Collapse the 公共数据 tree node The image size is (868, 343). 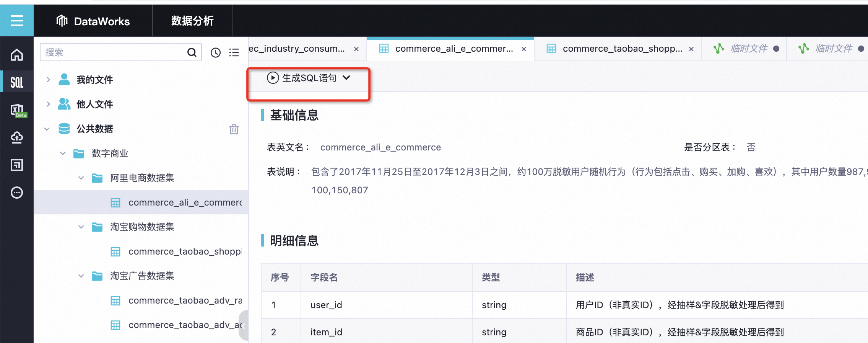[47, 129]
